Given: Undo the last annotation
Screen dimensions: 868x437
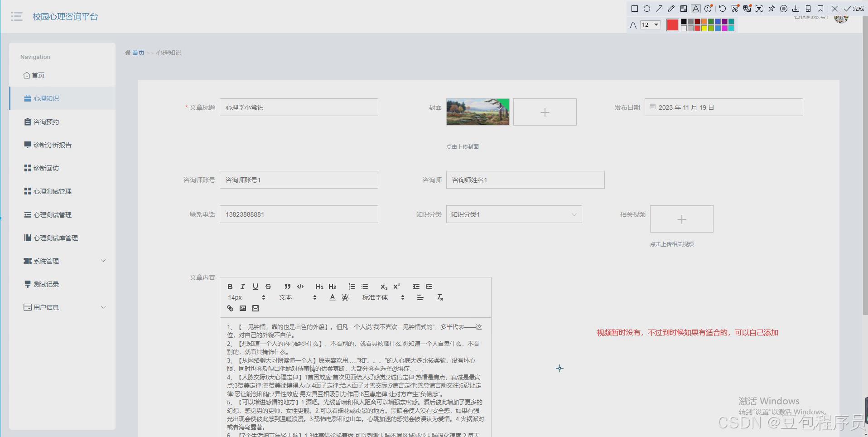Looking at the screenshot, I should coord(722,9).
